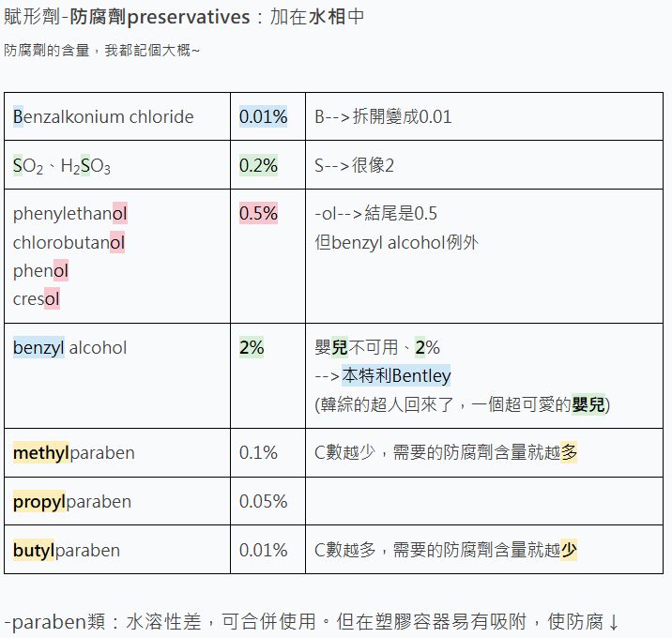
Task: Click the 2% value for benzyl alcohol
Action: coord(252,348)
